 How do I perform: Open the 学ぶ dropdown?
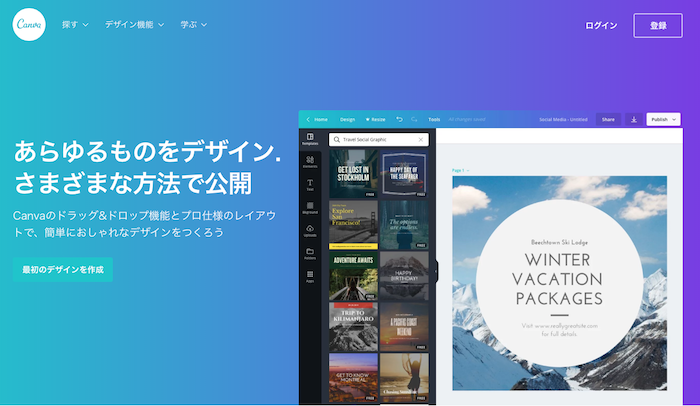(194, 25)
